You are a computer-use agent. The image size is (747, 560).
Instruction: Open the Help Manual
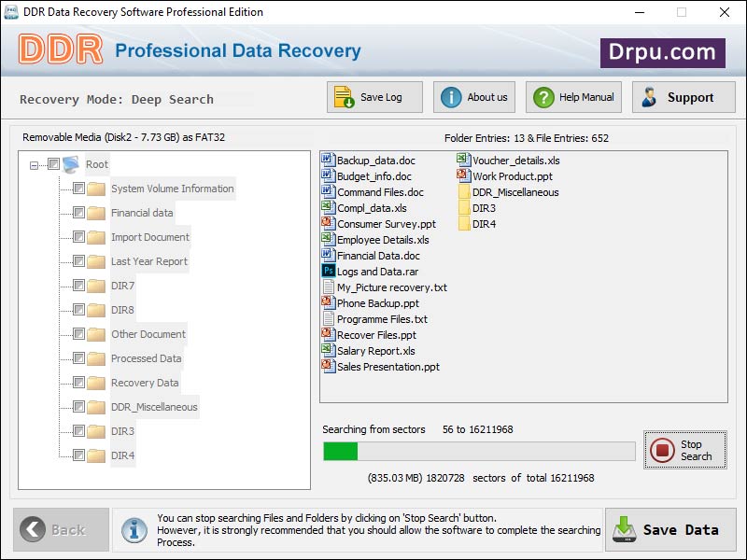pos(573,97)
